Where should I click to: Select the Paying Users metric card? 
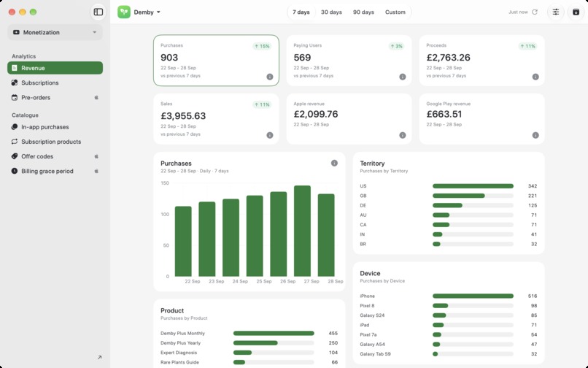click(349, 61)
